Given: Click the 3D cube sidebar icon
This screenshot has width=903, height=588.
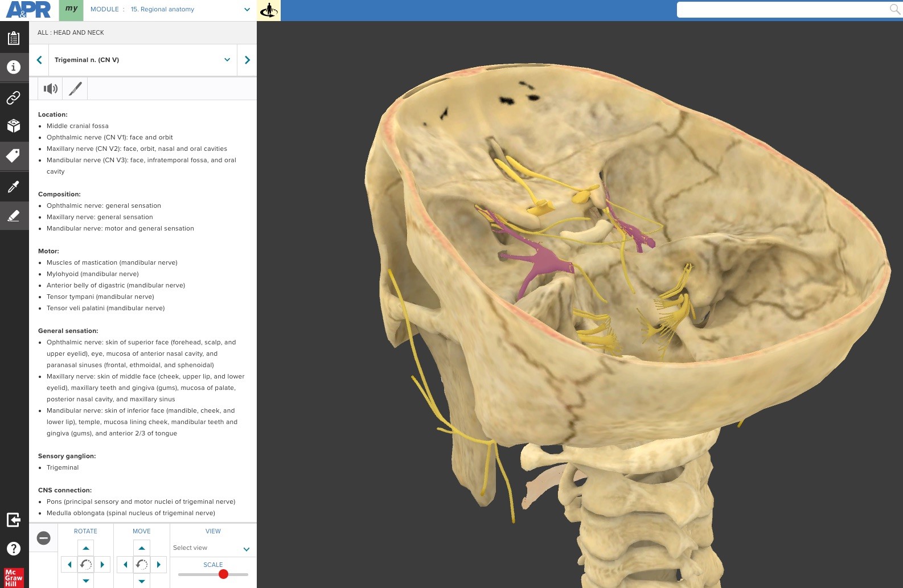Looking at the screenshot, I should point(14,126).
